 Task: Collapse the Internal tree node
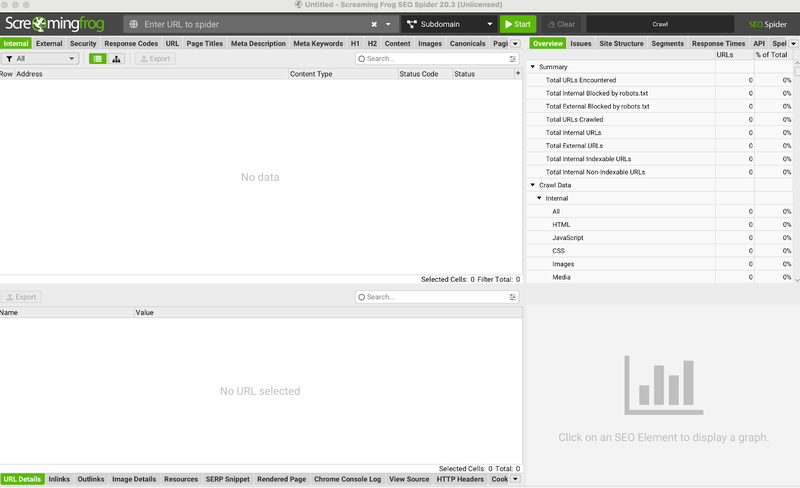click(x=539, y=198)
